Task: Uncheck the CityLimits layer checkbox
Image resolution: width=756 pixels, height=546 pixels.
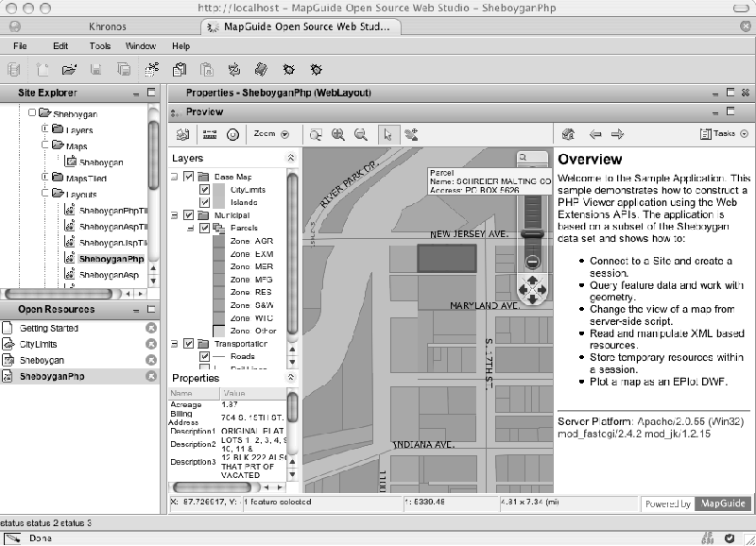Action: point(205,190)
